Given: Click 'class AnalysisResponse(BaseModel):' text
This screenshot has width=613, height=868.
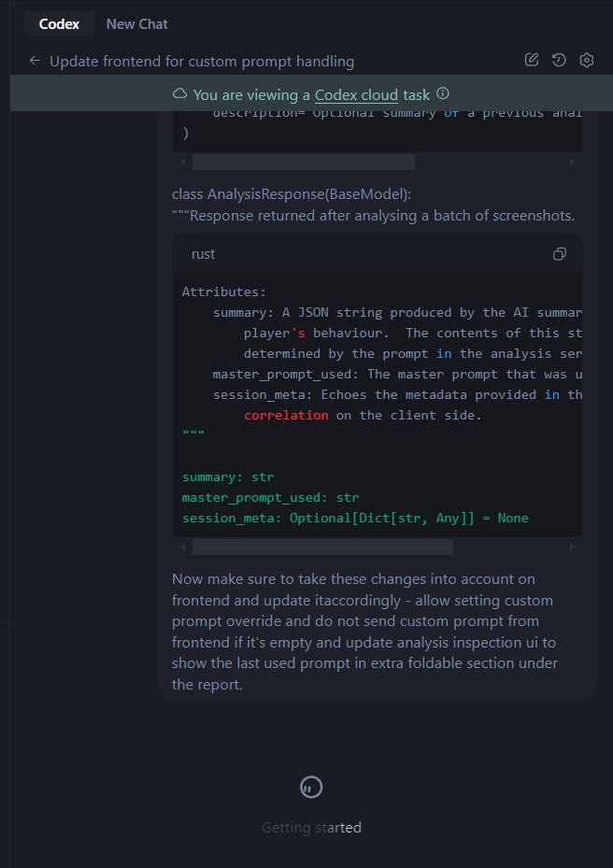Looking at the screenshot, I should 292,194.
